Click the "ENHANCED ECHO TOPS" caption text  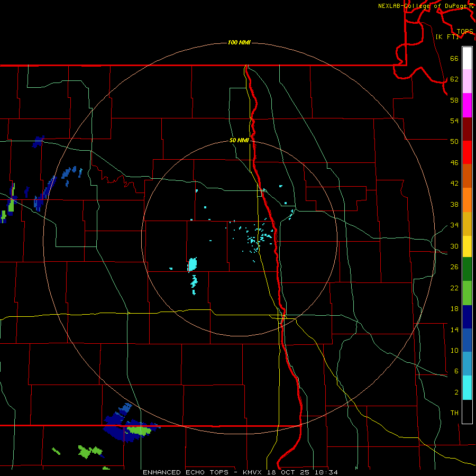185,472
